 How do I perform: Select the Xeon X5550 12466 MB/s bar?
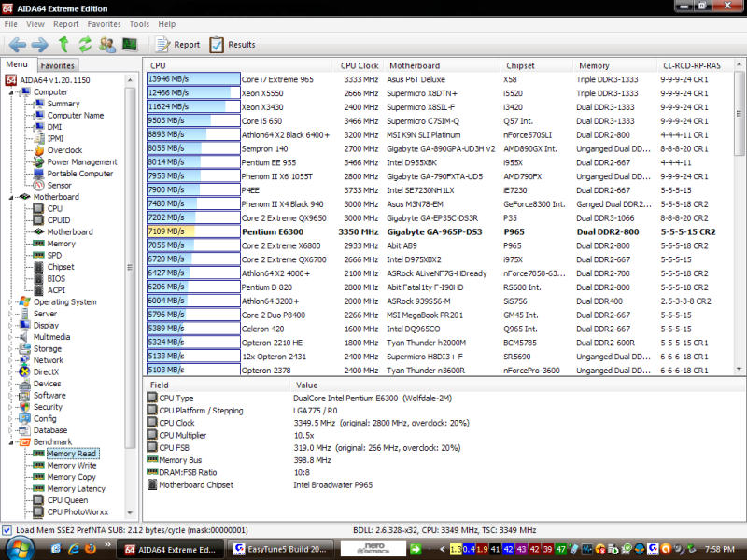click(193, 92)
